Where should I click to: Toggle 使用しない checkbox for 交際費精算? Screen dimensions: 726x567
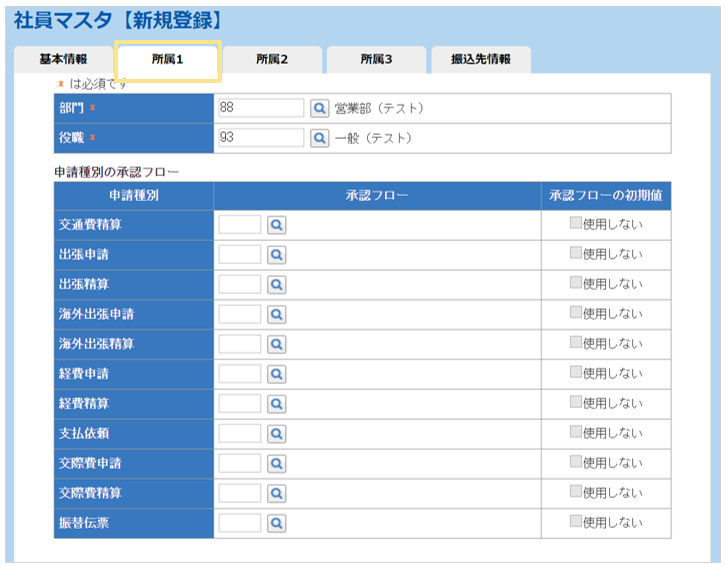(x=576, y=492)
